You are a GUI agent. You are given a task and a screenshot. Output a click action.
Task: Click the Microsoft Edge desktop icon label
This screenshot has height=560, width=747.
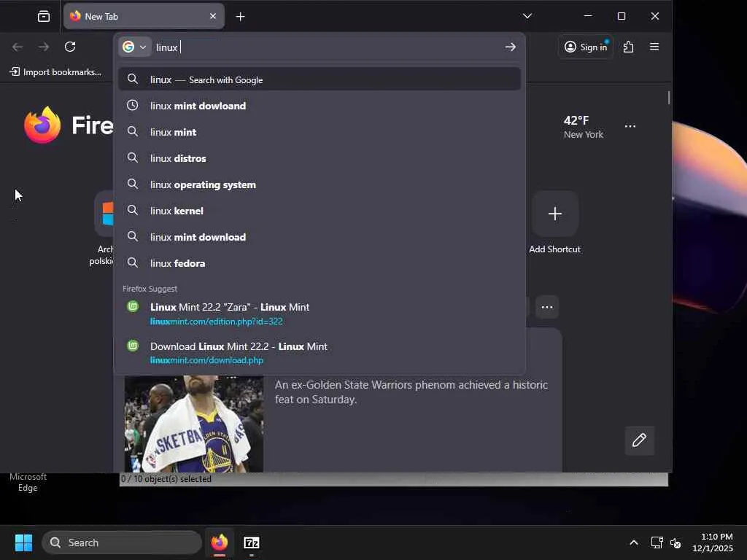28,482
